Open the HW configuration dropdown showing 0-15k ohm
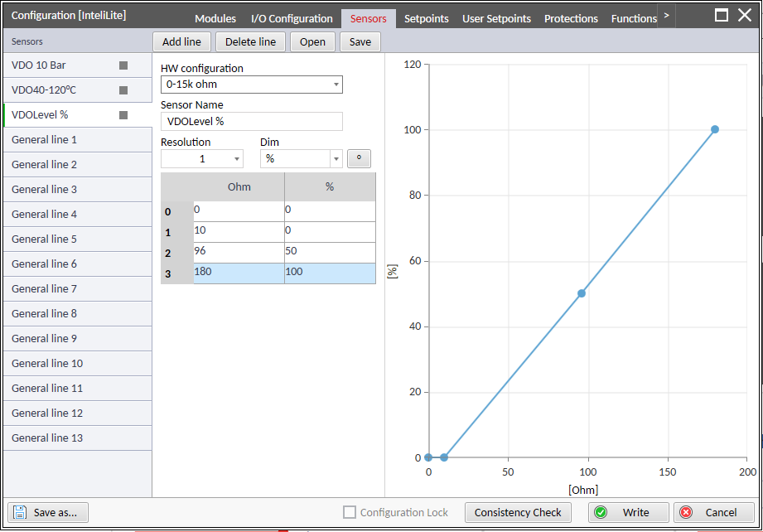Image resolution: width=763 pixels, height=532 pixels. 251,84
